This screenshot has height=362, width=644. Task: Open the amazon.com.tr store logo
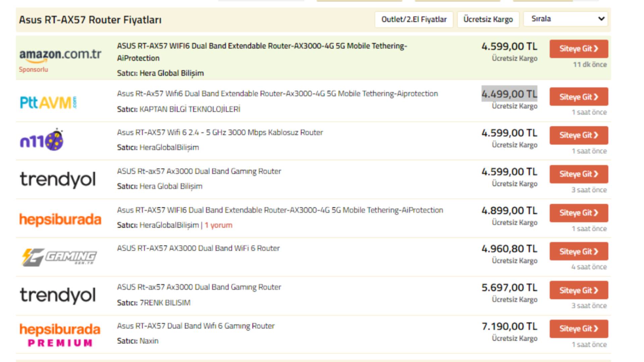pyautogui.click(x=60, y=55)
